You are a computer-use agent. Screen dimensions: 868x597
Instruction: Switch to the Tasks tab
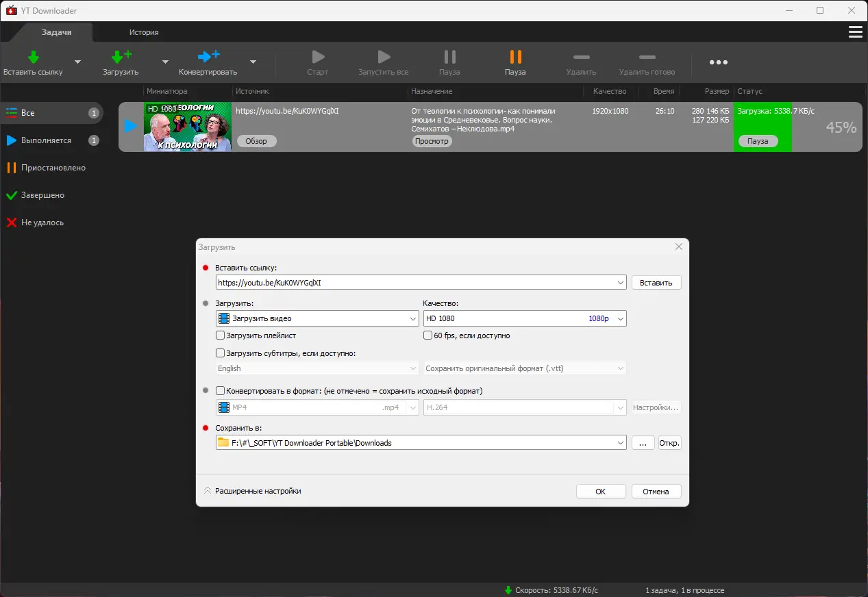point(56,32)
